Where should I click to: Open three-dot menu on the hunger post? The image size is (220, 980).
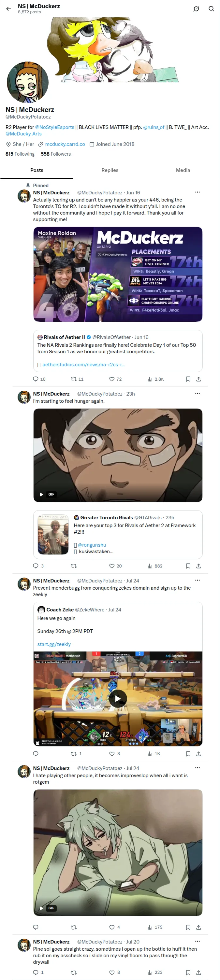[x=198, y=393]
